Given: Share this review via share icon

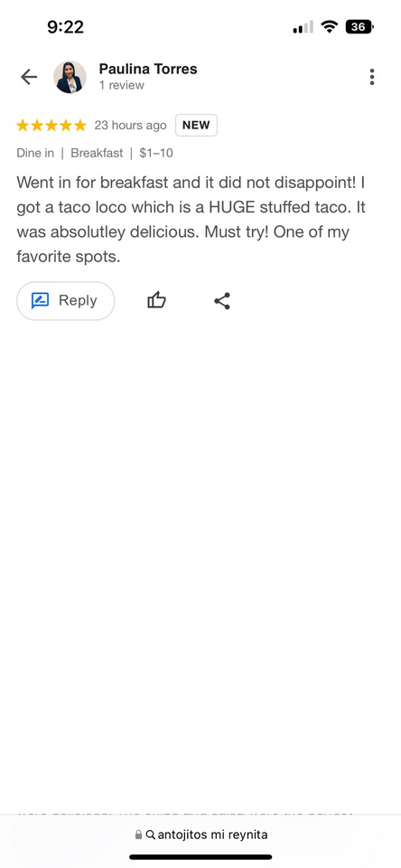Looking at the screenshot, I should [222, 301].
